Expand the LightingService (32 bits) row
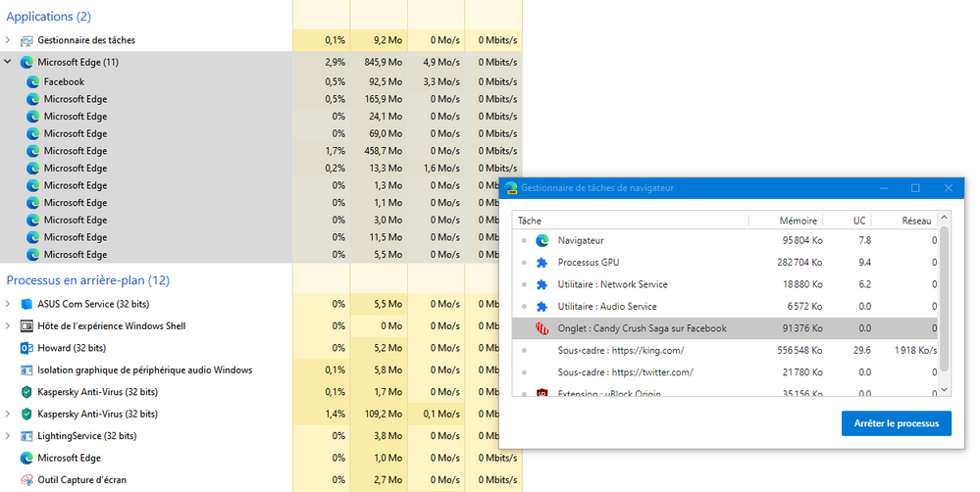 [8, 436]
